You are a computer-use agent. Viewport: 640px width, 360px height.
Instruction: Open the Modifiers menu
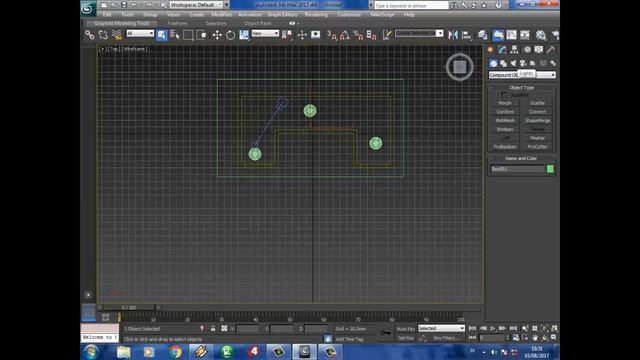pos(222,14)
